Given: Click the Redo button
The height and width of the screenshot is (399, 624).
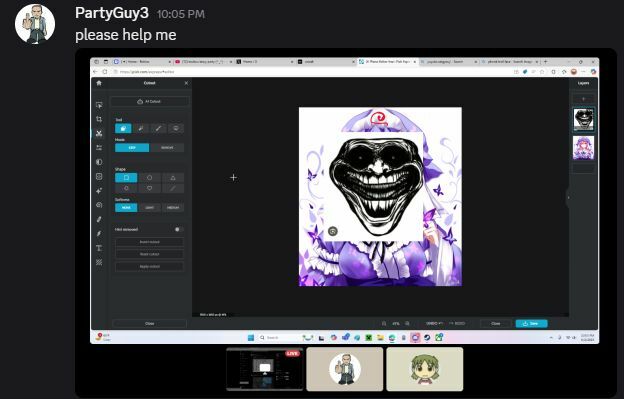Looking at the screenshot, I should [458, 323].
